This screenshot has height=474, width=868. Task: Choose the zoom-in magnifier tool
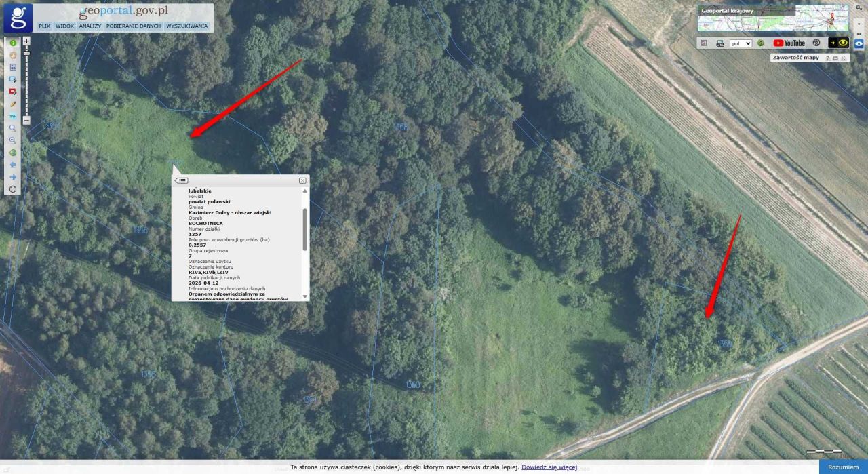pos(13,128)
